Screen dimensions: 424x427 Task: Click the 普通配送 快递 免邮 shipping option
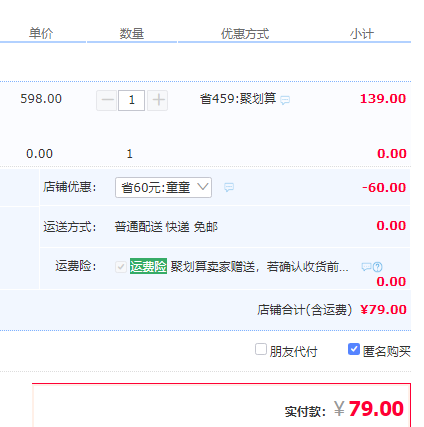pos(166,227)
